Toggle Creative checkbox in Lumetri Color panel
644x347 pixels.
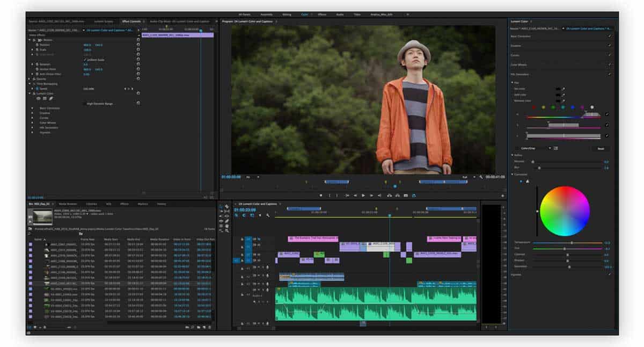tap(610, 46)
